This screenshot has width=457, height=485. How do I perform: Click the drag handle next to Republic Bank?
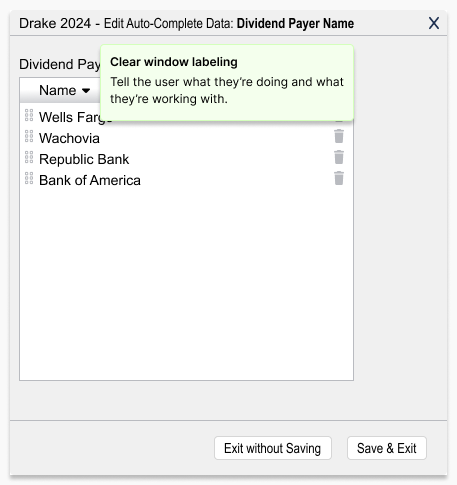[x=29, y=157]
